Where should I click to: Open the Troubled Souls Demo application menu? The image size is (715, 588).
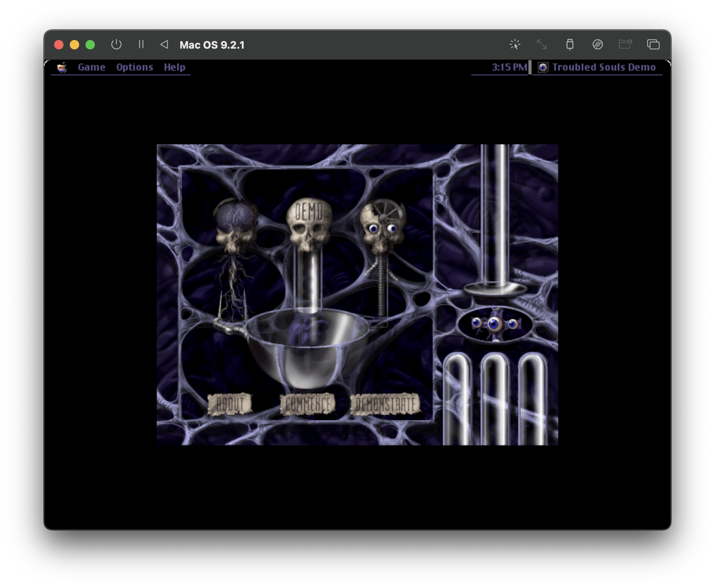[x=597, y=67]
